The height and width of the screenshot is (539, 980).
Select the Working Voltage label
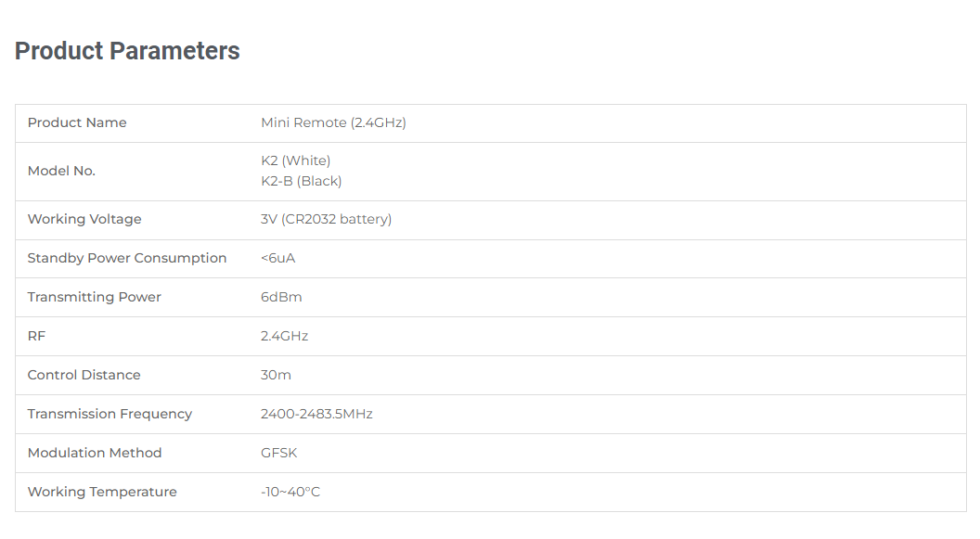pos(84,219)
